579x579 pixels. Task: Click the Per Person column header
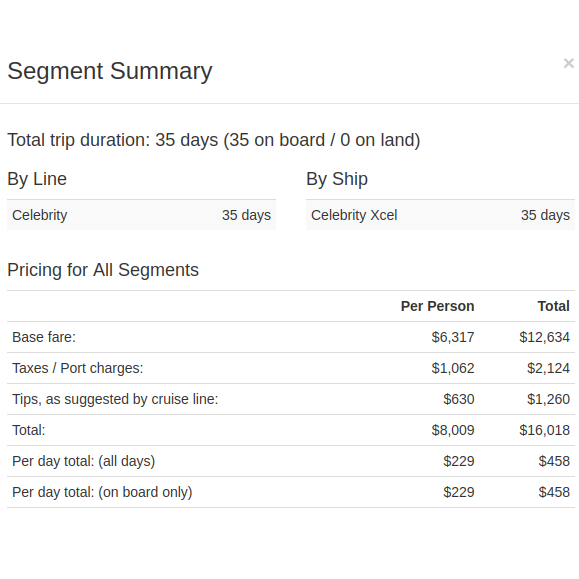click(x=437, y=306)
